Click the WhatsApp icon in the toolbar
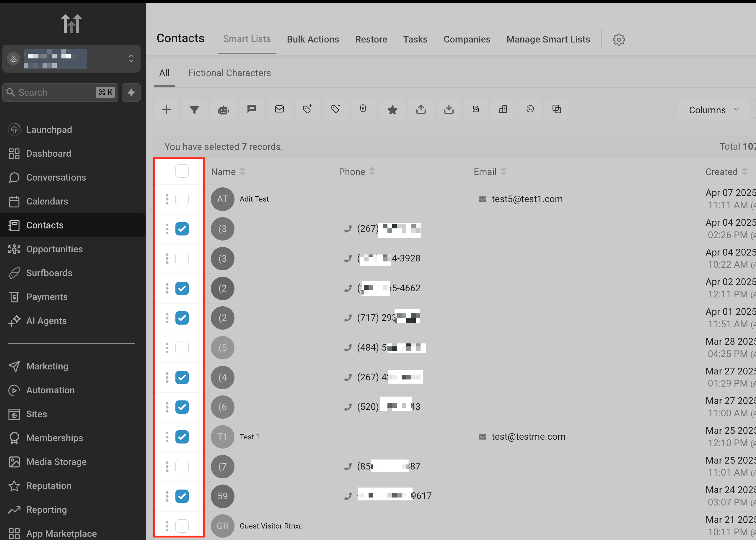 (530, 109)
